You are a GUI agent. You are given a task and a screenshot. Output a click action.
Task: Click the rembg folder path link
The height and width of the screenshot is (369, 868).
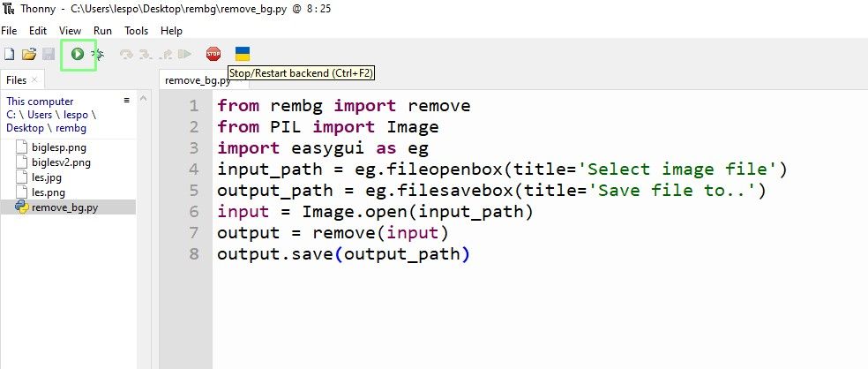pos(71,128)
